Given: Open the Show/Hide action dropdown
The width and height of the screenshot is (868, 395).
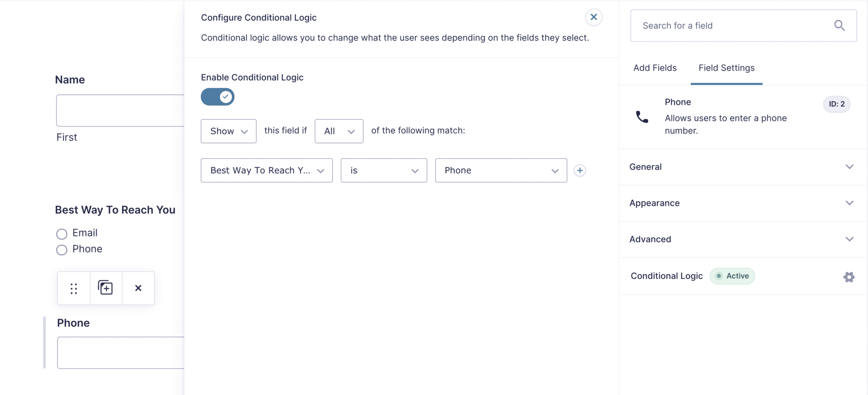Looking at the screenshot, I should 228,131.
